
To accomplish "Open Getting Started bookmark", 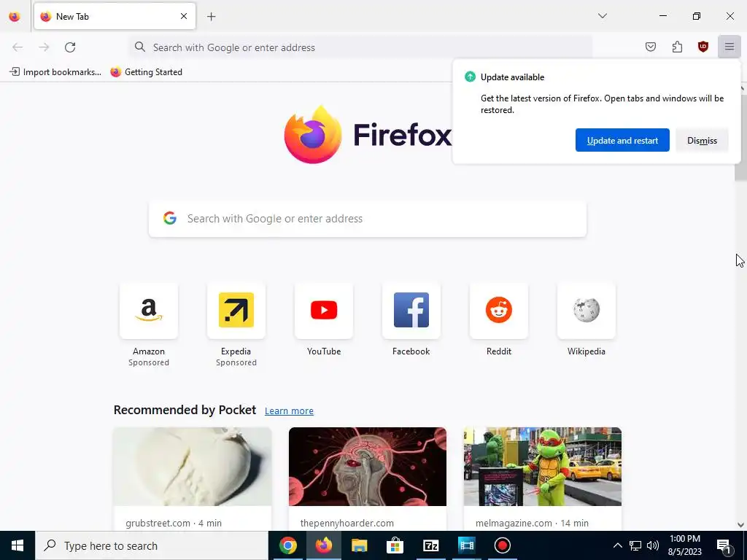I will pos(146,72).
